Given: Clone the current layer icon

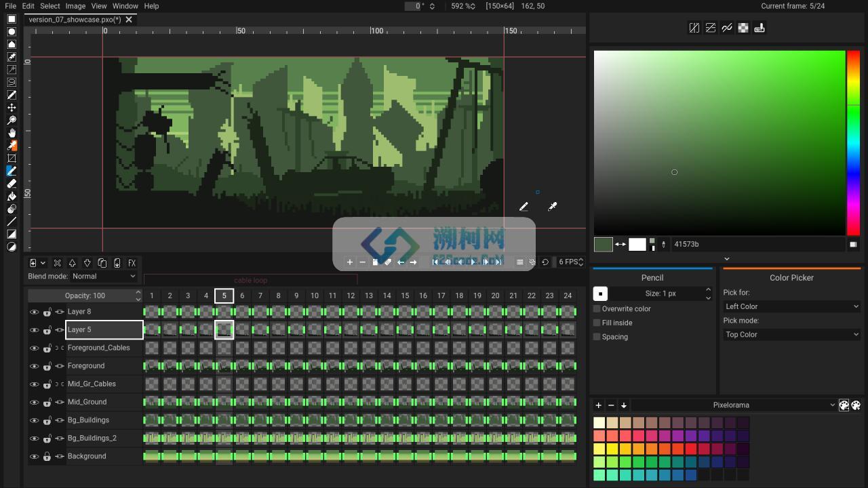Looking at the screenshot, I should (102, 263).
